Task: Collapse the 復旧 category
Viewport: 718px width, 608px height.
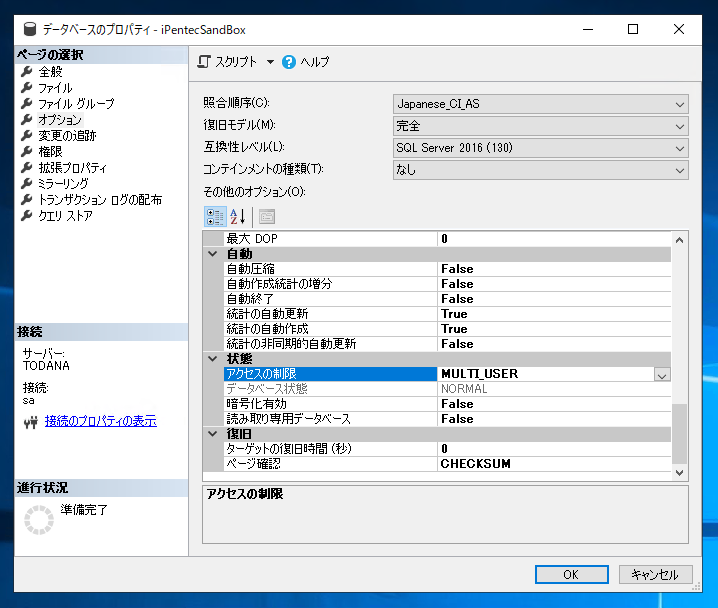Action: [213, 434]
